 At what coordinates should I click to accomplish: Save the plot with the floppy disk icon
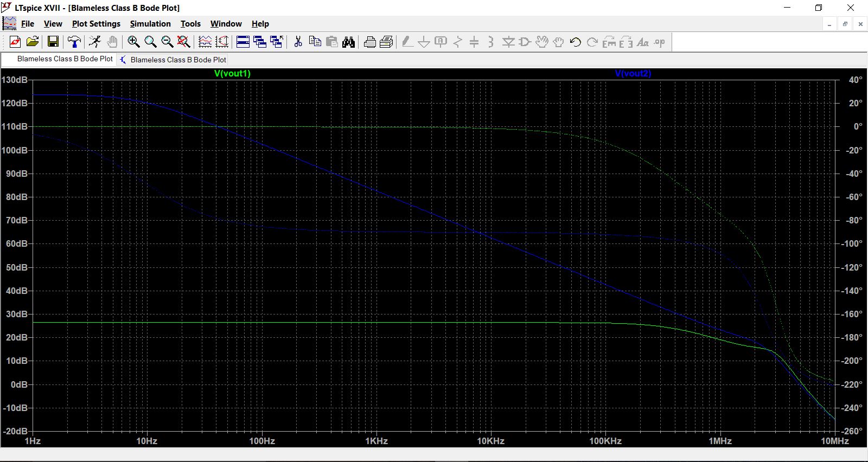53,42
